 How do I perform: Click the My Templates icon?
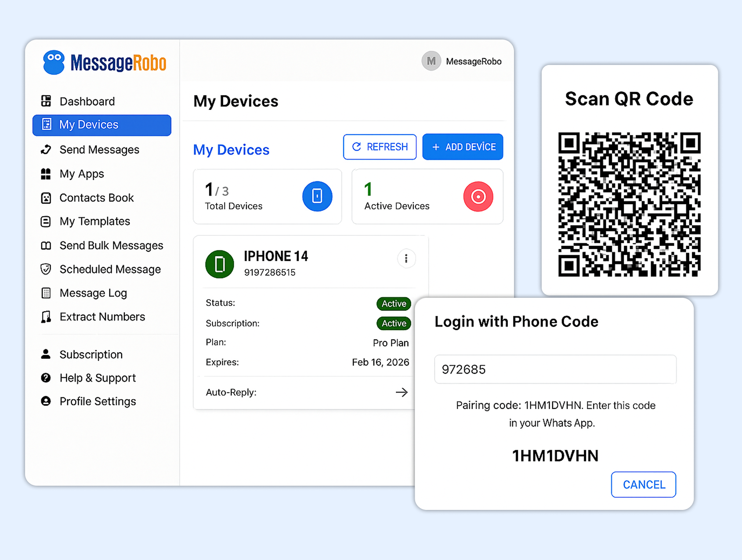[x=46, y=221]
